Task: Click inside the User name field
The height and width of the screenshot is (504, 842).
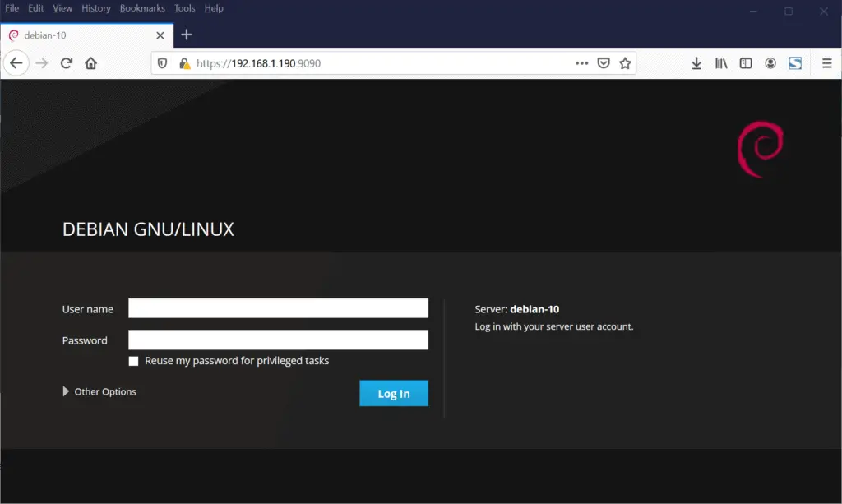Action: 278,307
